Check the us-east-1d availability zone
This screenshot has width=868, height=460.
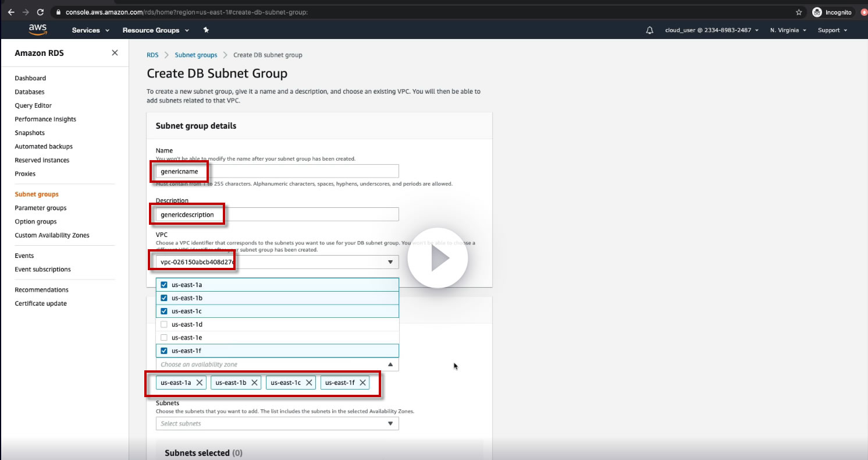point(164,324)
